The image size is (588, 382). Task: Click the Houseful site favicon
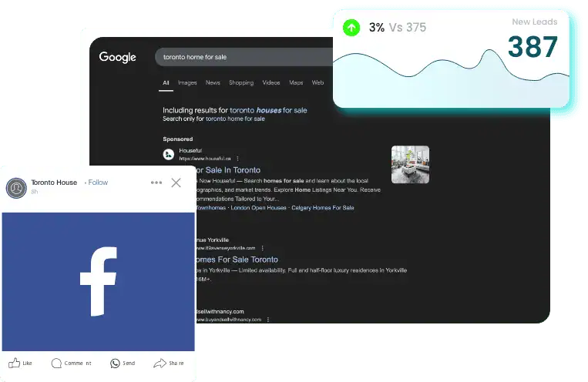point(168,154)
